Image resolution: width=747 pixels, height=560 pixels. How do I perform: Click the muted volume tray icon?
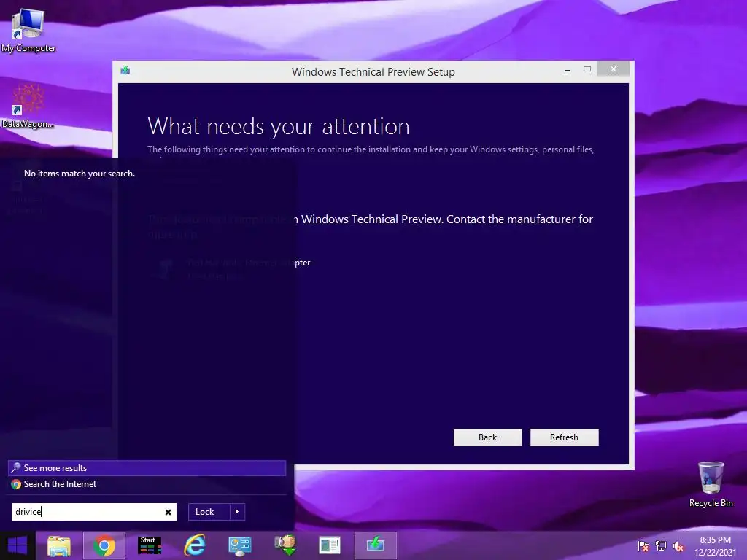(678, 546)
